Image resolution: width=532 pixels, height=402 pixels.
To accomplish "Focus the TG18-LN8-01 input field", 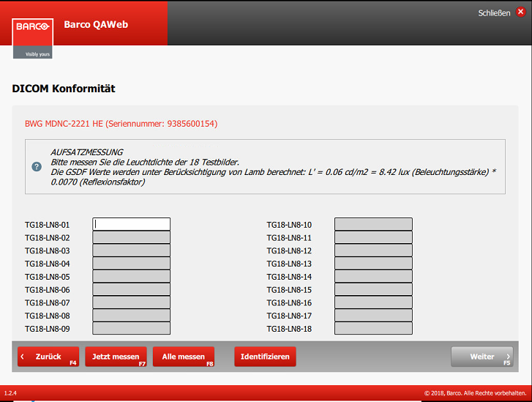I will (x=131, y=224).
